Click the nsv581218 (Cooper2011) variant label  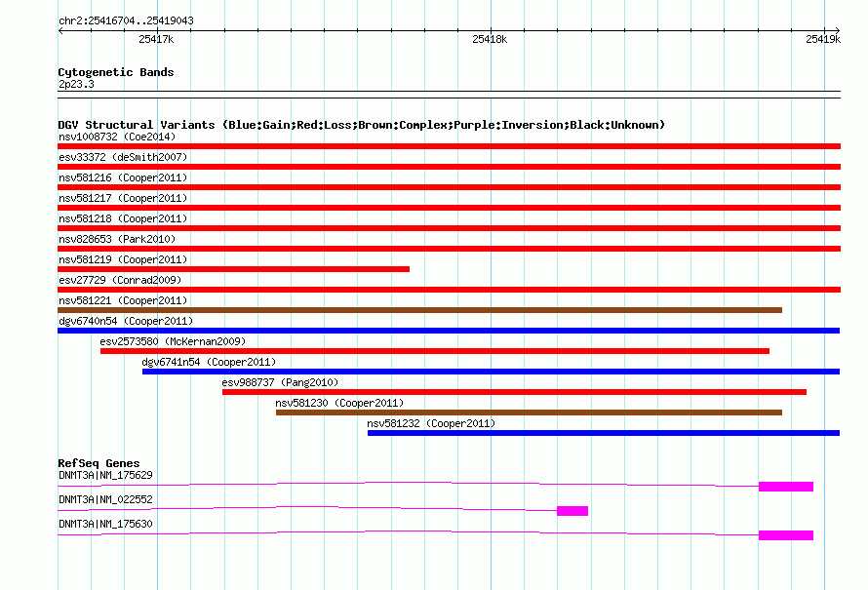click(x=123, y=218)
